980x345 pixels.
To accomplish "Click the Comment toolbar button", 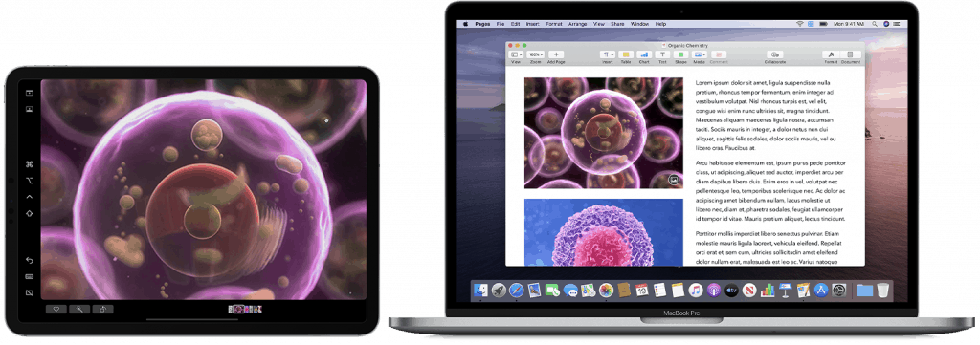I will click(719, 54).
